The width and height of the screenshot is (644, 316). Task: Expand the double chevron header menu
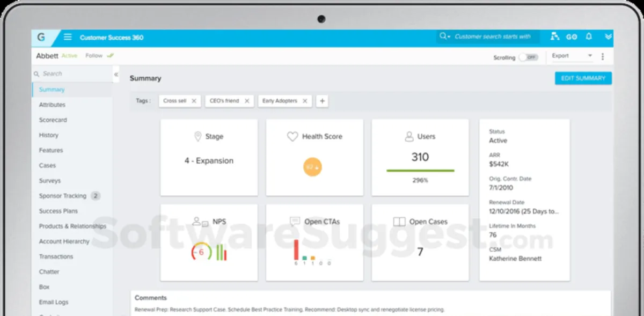pyautogui.click(x=608, y=36)
